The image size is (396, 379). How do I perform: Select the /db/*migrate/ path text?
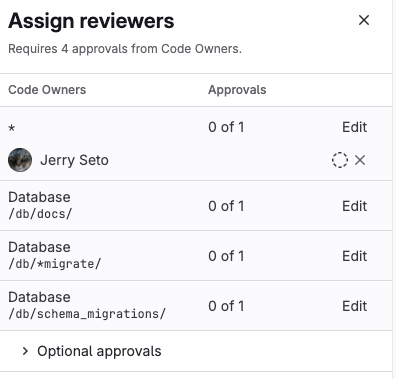point(55,264)
